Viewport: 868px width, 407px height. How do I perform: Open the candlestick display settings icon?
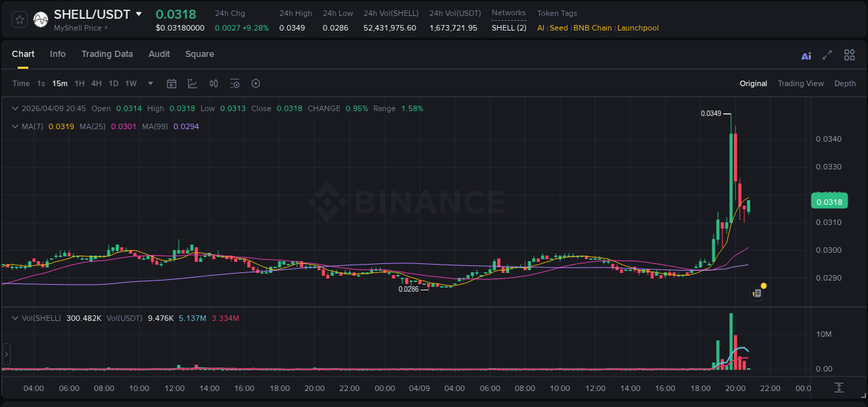pos(214,83)
